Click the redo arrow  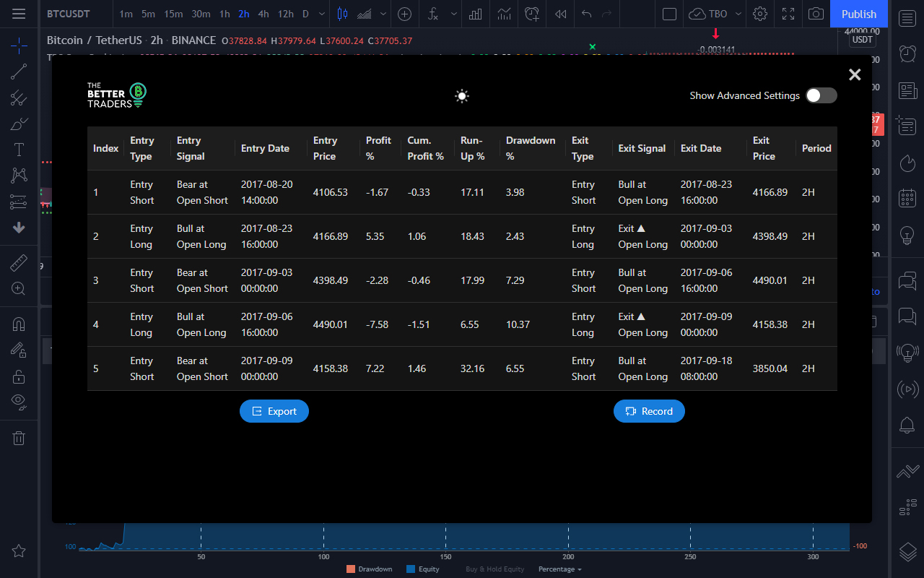(x=607, y=14)
